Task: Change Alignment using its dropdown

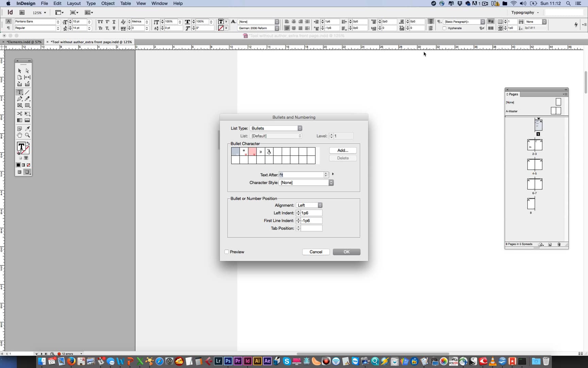Action: 309,205
